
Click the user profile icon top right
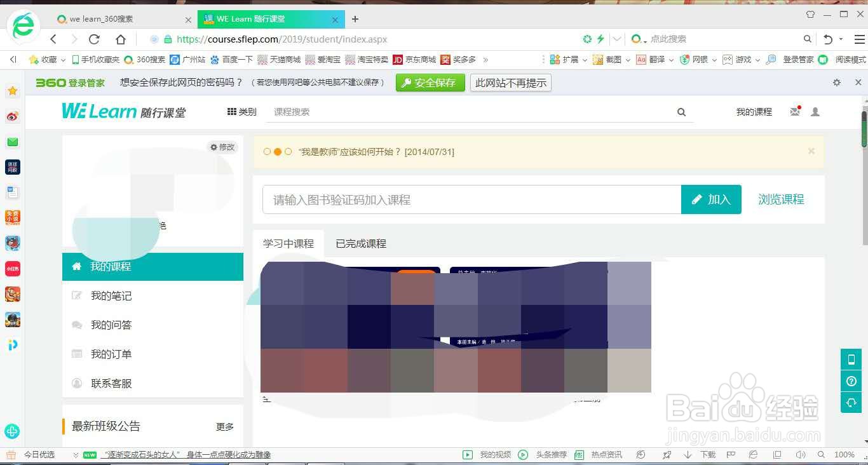815,112
